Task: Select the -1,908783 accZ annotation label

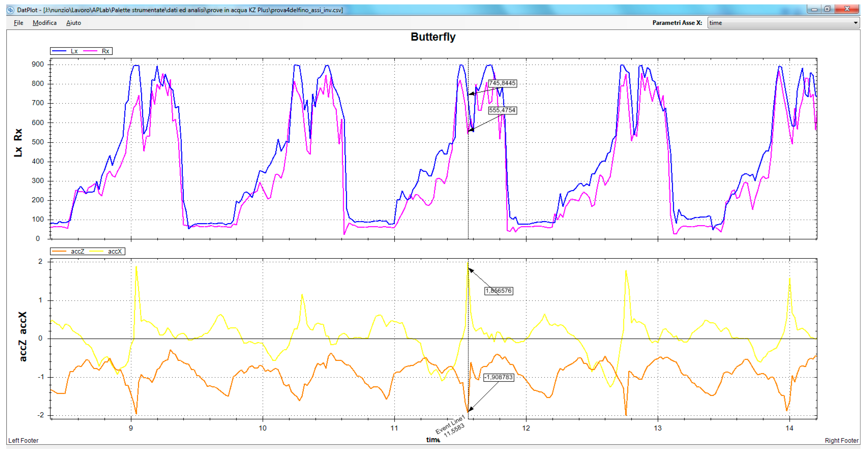Action: point(499,377)
